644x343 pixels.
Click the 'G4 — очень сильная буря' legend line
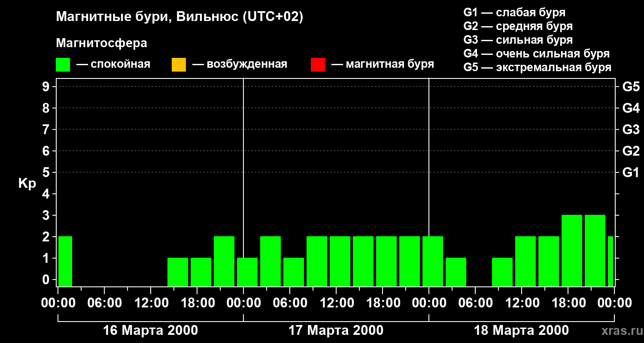pyautogui.click(x=536, y=54)
